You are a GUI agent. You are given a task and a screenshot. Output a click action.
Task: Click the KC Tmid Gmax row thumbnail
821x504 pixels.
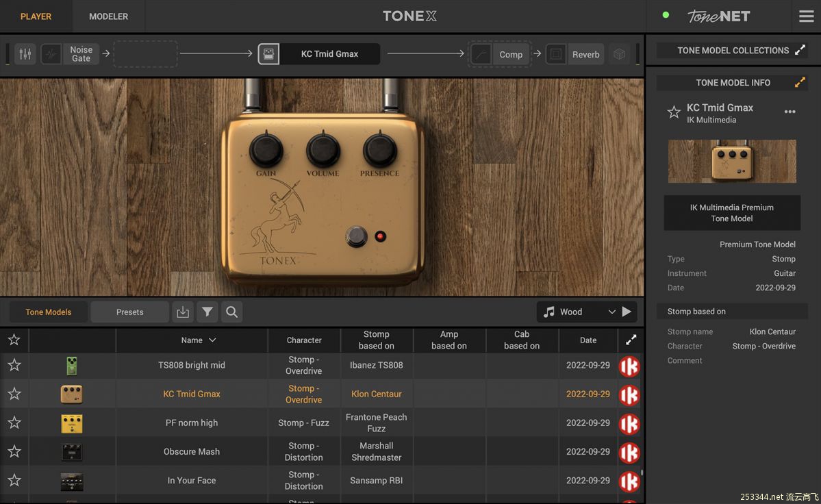click(72, 394)
